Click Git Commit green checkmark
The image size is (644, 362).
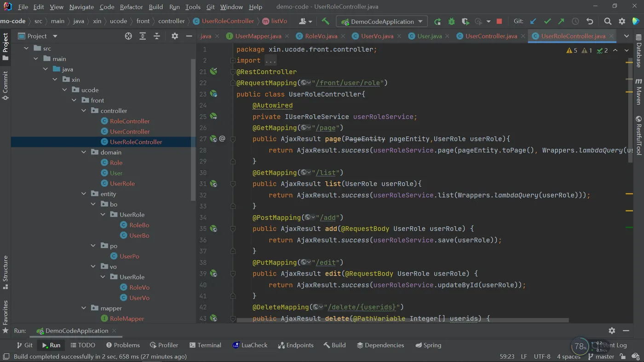[x=547, y=21]
